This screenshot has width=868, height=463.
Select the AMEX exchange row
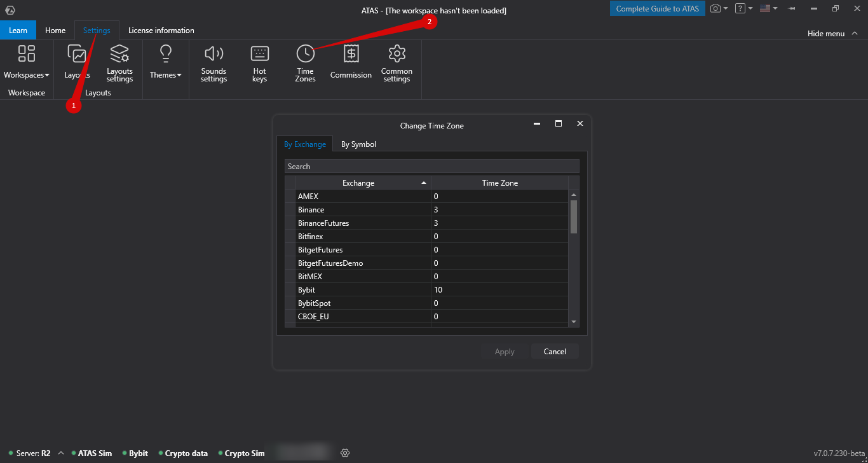pos(427,196)
